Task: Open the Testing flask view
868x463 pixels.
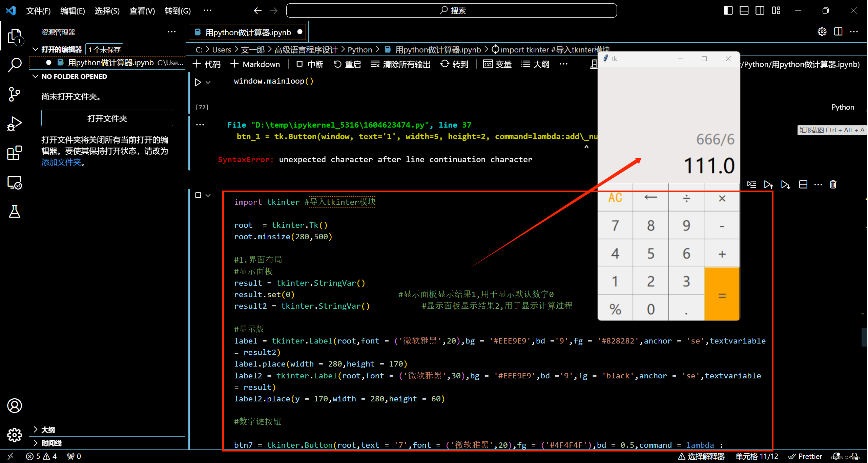Action: [x=14, y=212]
